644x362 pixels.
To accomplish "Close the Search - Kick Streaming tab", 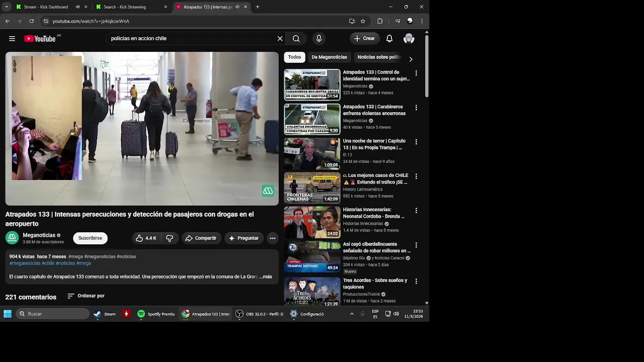I will 166,7.
